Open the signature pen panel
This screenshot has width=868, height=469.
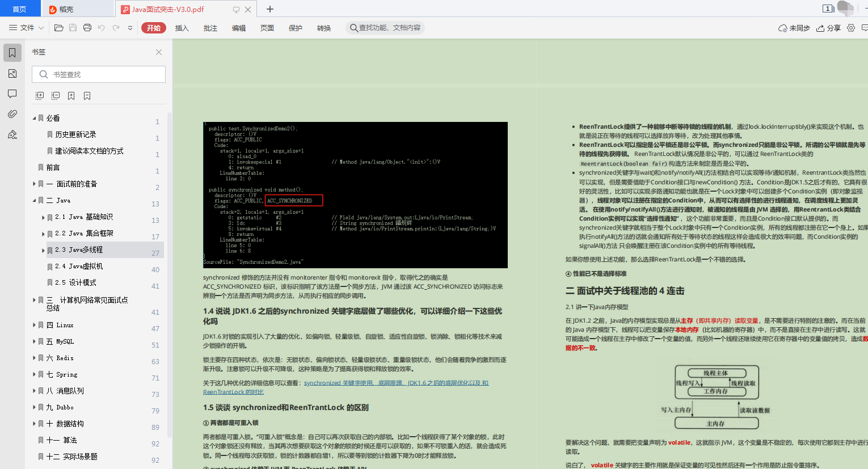(x=12, y=134)
